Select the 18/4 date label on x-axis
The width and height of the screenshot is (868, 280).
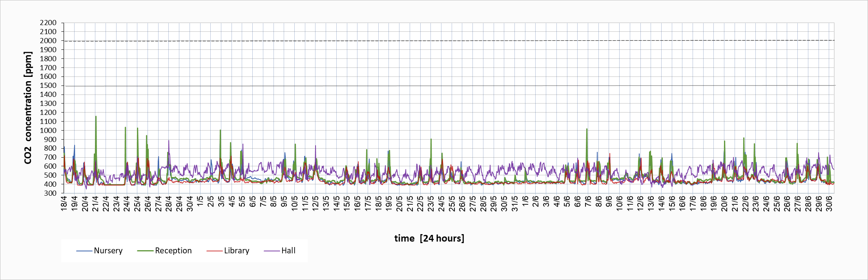(x=64, y=204)
